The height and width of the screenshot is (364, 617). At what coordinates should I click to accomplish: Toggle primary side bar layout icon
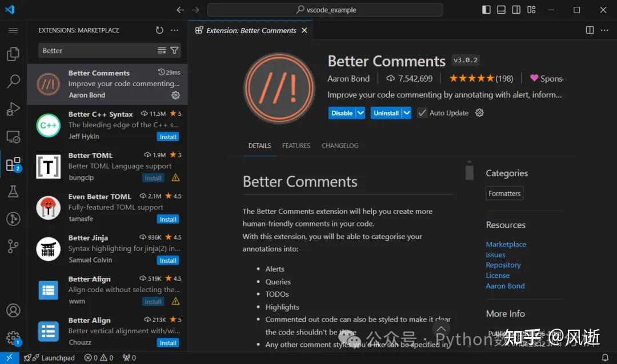[486, 10]
